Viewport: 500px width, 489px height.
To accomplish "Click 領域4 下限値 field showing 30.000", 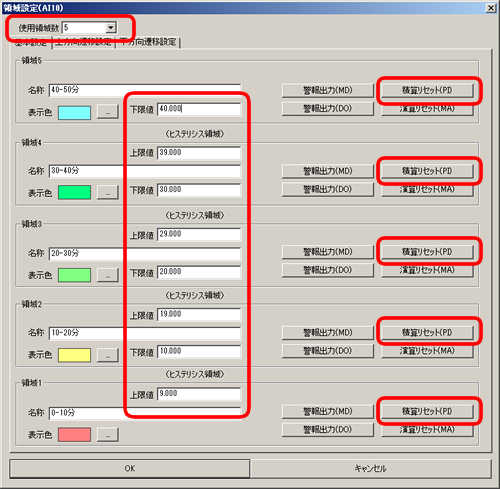I will point(199,190).
